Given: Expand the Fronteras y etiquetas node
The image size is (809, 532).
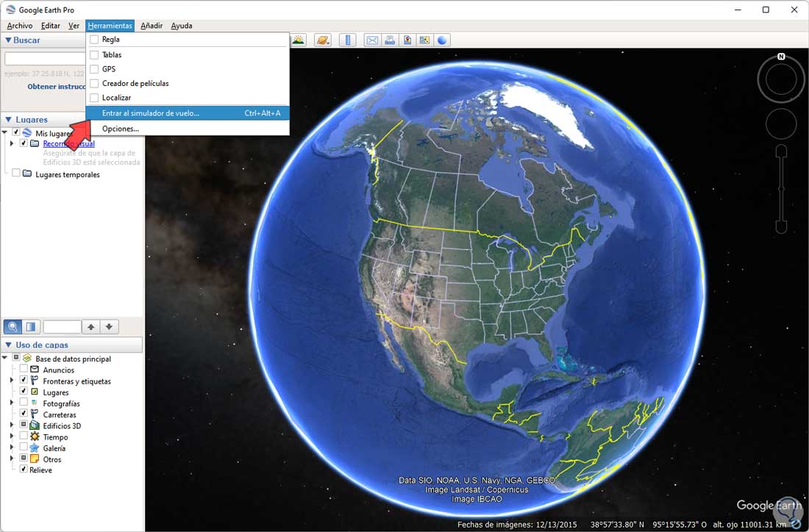Looking at the screenshot, I should coord(12,381).
